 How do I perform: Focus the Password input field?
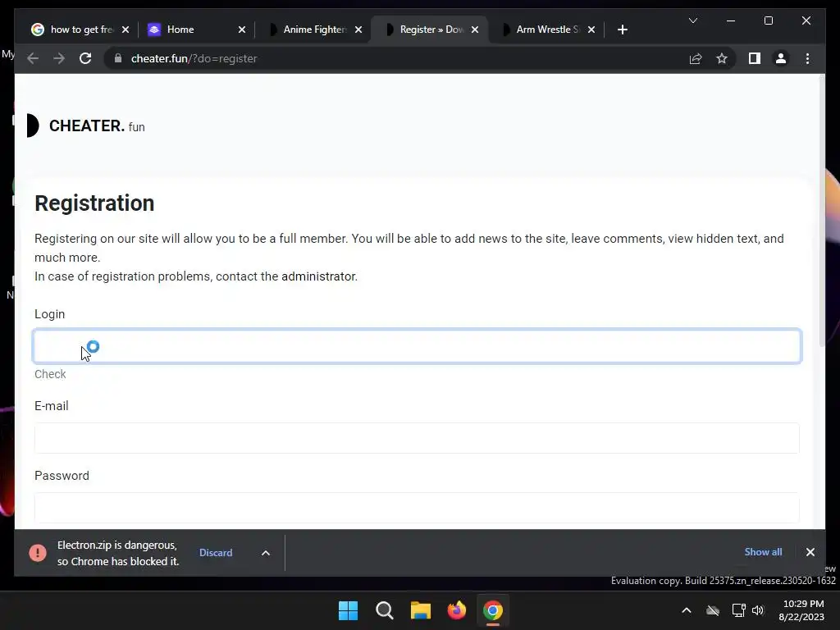(x=417, y=507)
